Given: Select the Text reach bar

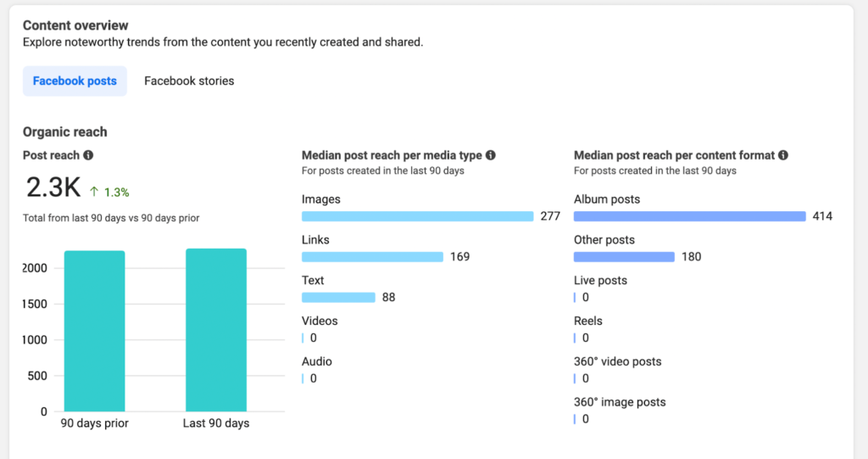Looking at the screenshot, I should pos(338,298).
